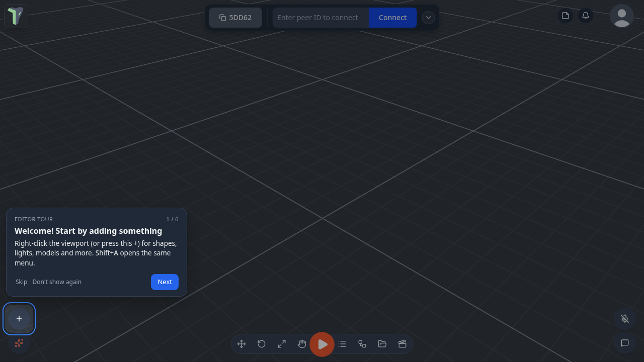Image resolution: width=644 pixels, height=362 pixels.
Task: Choose Don't show again in tour
Action: [x=57, y=282]
